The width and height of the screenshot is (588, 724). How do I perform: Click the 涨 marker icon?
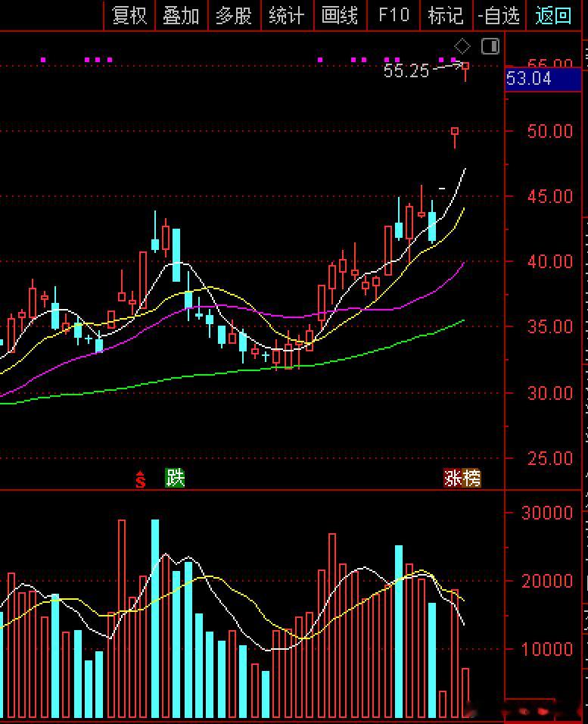(453, 478)
